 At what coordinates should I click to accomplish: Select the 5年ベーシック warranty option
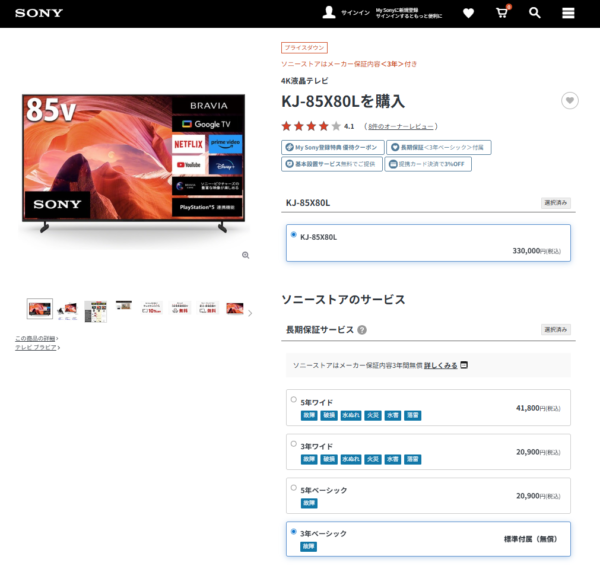(x=428, y=496)
